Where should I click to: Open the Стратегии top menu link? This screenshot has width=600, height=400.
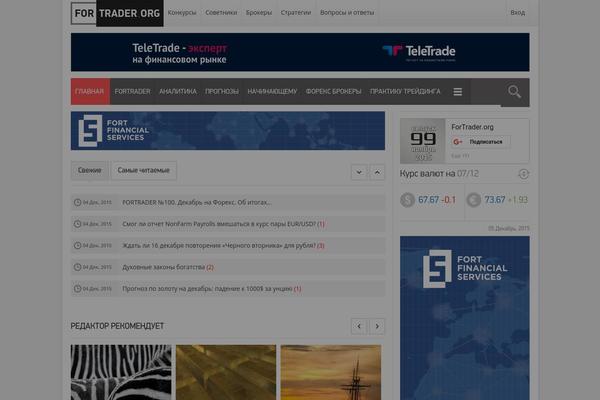coord(296,13)
